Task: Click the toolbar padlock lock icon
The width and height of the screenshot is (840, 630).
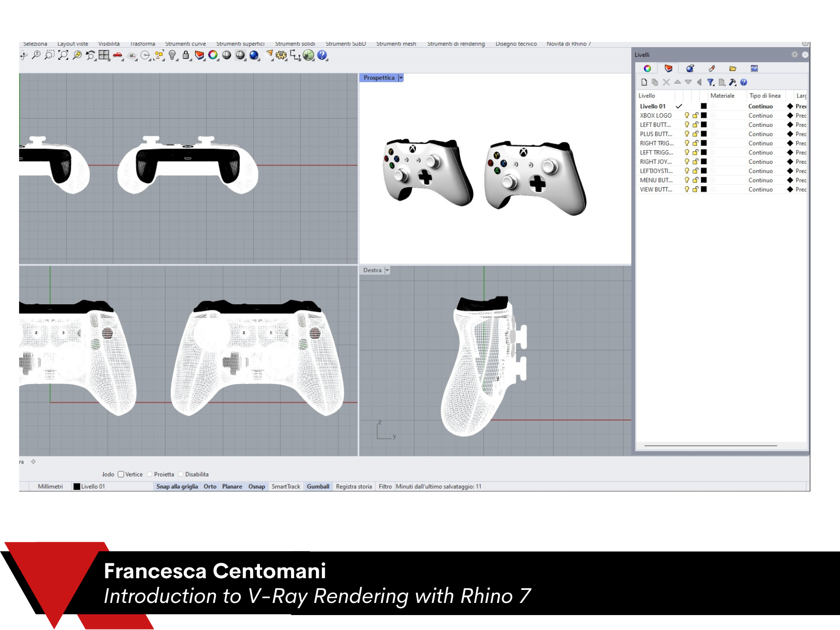Action: 186,55
